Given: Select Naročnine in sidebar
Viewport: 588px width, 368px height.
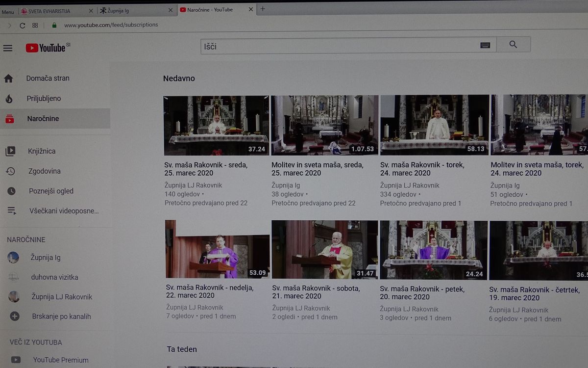Looking at the screenshot, I should (x=43, y=119).
